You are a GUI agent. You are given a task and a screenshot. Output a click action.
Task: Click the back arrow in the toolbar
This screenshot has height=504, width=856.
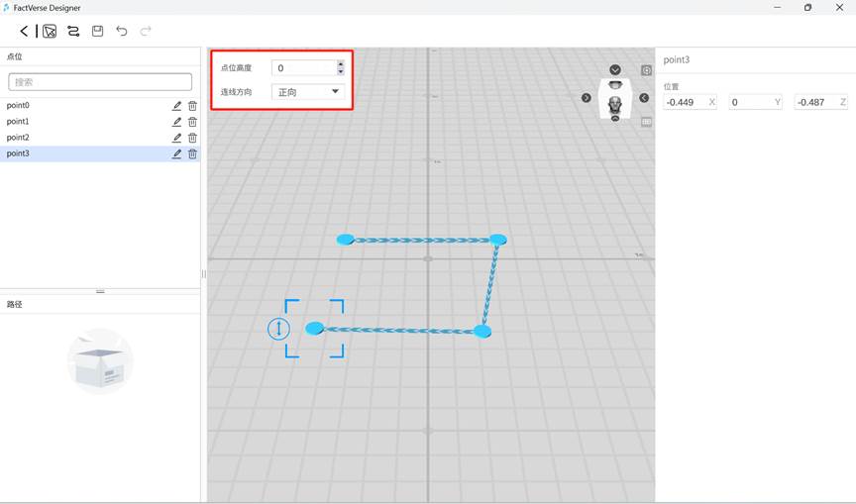pyautogui.click(x=25, y=32)
